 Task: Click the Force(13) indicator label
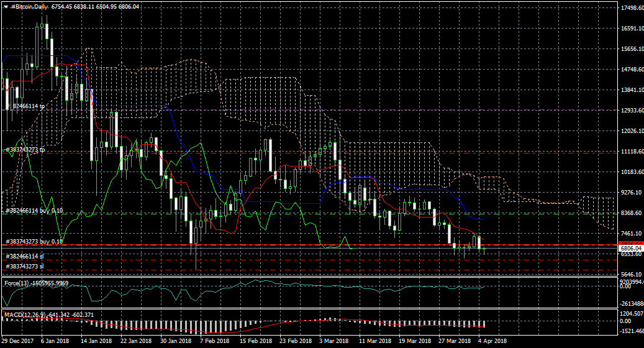(x=16, y=283)
